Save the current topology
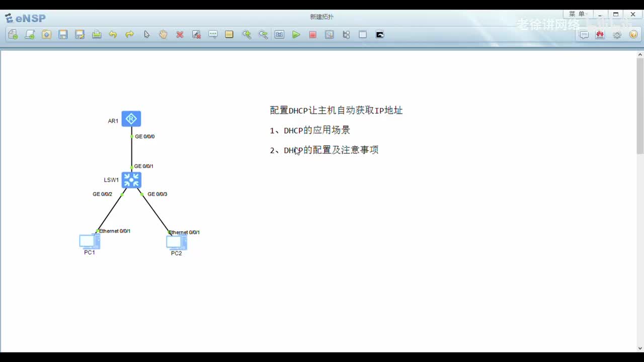 click(63, 35)
